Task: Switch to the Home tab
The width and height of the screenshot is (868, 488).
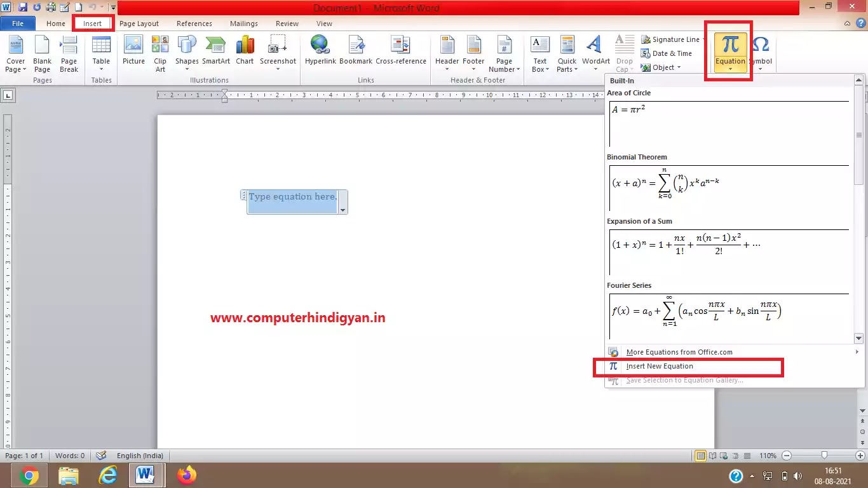Action: point(56,24)
